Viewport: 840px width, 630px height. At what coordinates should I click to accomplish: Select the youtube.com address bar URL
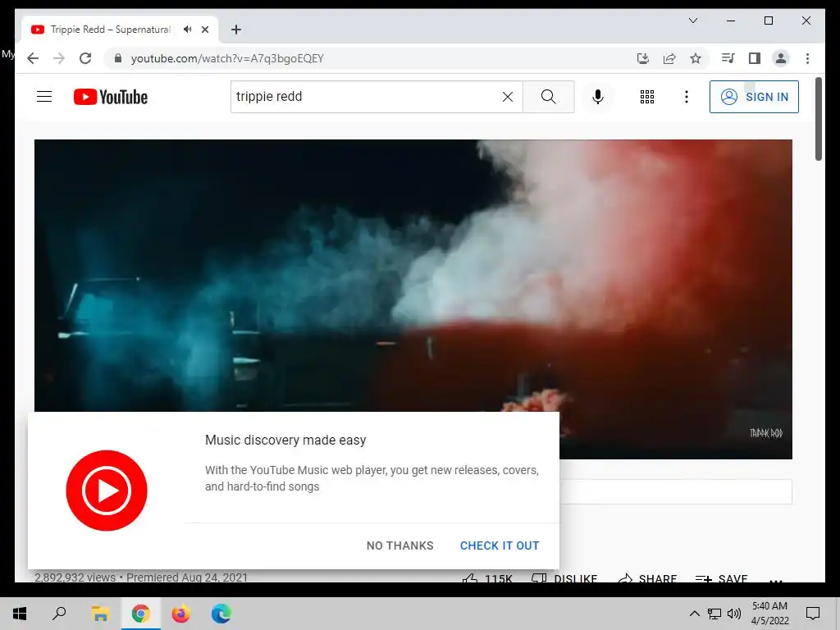(227, 58)
